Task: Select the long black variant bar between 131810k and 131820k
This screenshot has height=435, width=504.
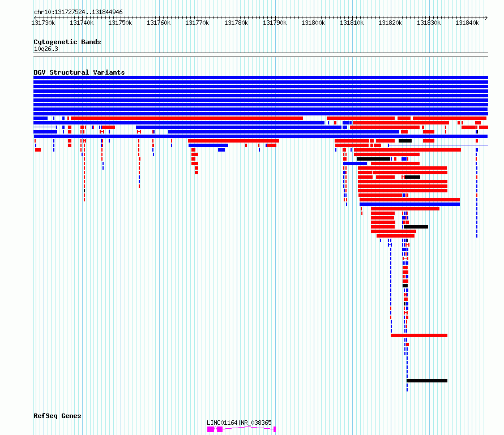Action: click(x=374, y=159)
